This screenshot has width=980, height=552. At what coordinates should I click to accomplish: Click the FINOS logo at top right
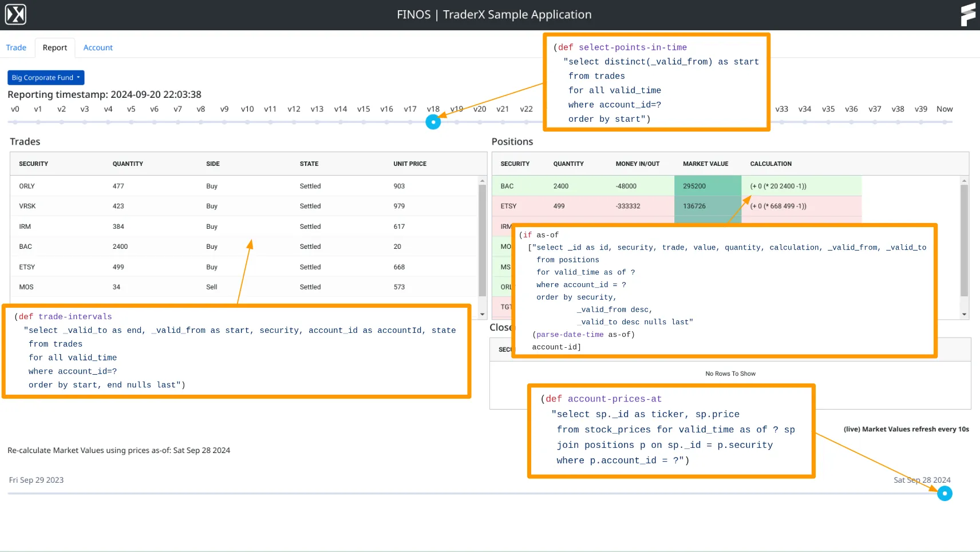pyautogui.click(x=967, y=15)
